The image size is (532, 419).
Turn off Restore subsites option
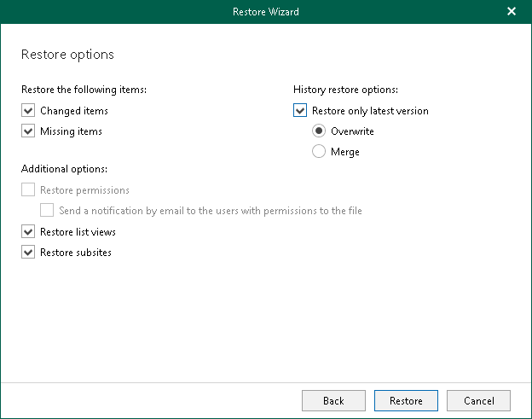[28, 253]
